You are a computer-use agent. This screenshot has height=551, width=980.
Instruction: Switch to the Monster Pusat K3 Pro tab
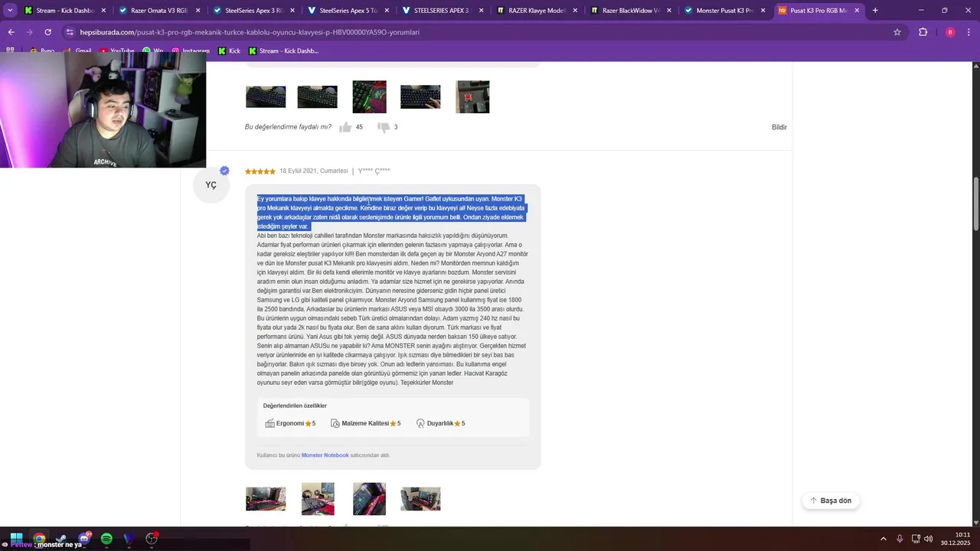[726, 11]
